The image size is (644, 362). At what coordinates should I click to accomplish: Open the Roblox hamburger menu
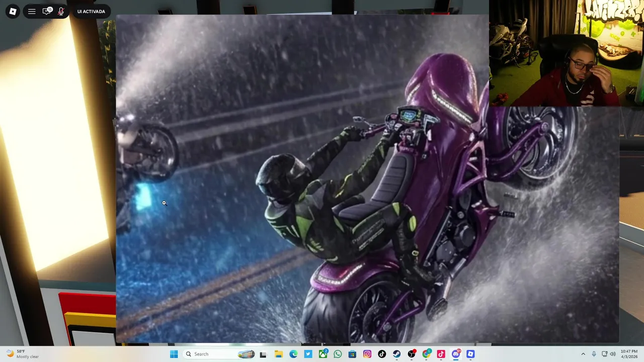click(32, 11)
